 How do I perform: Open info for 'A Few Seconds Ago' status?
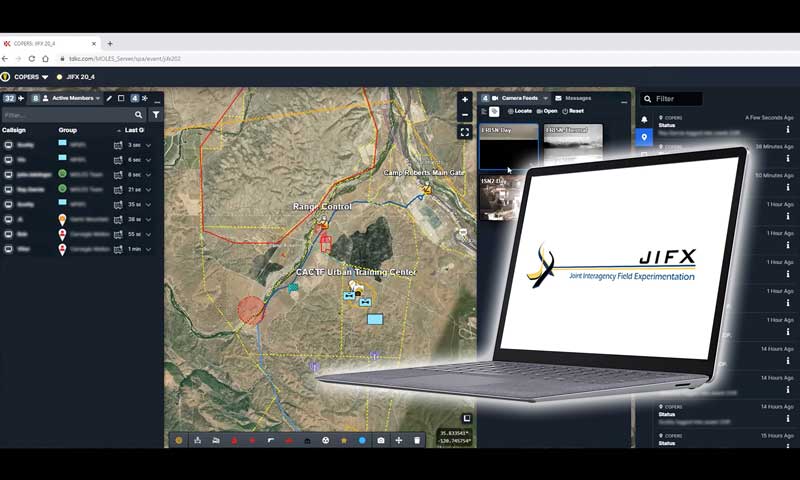pos(788,130)
